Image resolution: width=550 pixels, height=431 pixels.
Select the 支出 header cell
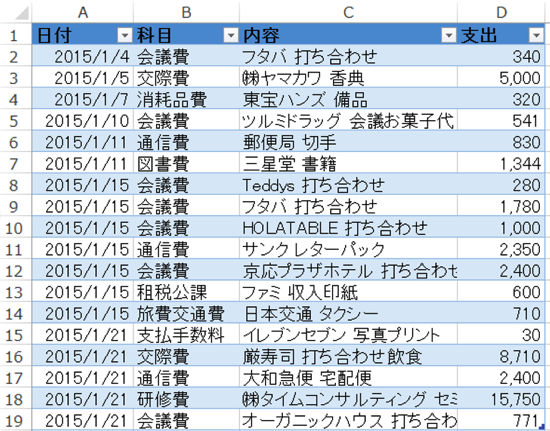pyautogui.click(x=501, y=35)
